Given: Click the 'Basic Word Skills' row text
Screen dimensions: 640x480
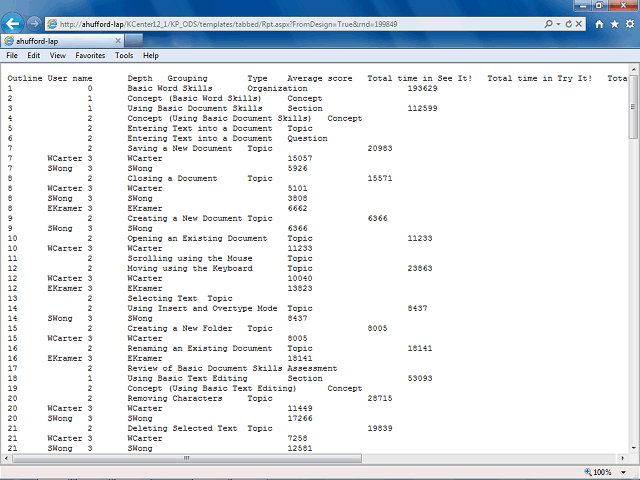Looking at the screenshot, I should 170,88.
